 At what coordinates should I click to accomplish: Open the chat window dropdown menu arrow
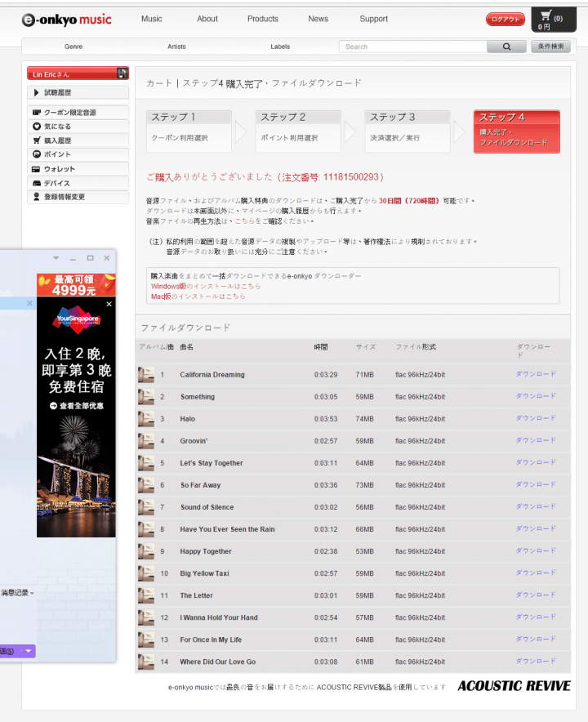pyautogui.click(x=56, y=258)
